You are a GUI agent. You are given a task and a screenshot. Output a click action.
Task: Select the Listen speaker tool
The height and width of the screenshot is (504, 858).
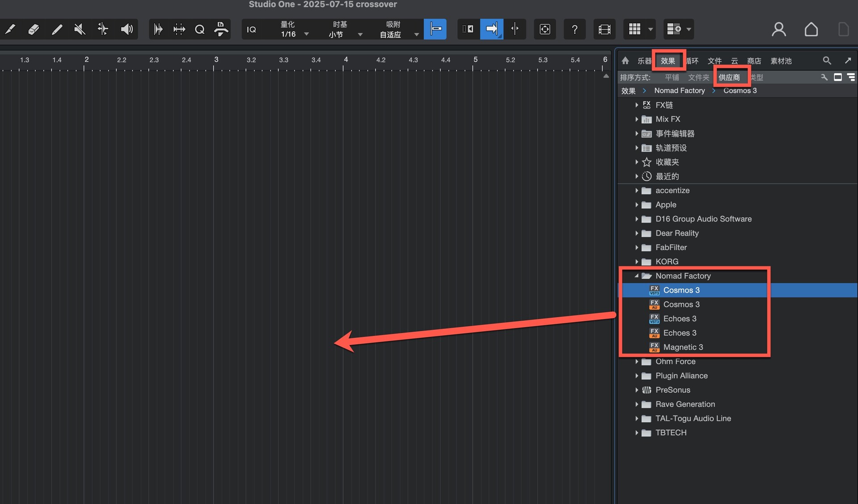[127, 29]
